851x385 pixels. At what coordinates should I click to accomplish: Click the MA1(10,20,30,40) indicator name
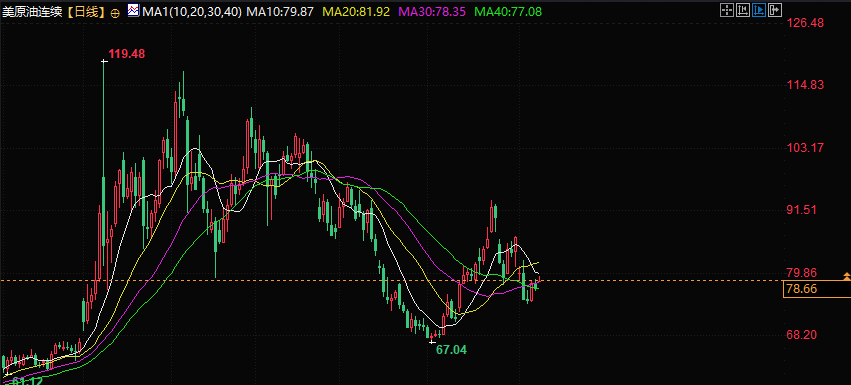pyautogui.click(x=192, y=11)
